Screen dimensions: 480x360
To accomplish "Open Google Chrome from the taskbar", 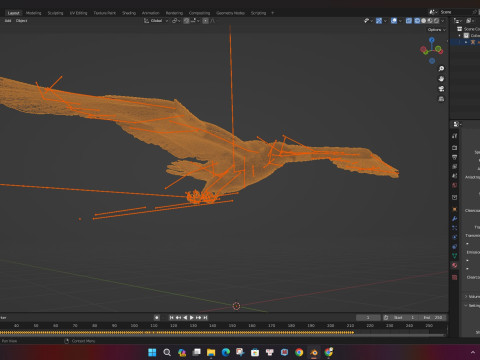I will (x=299, y=352).
